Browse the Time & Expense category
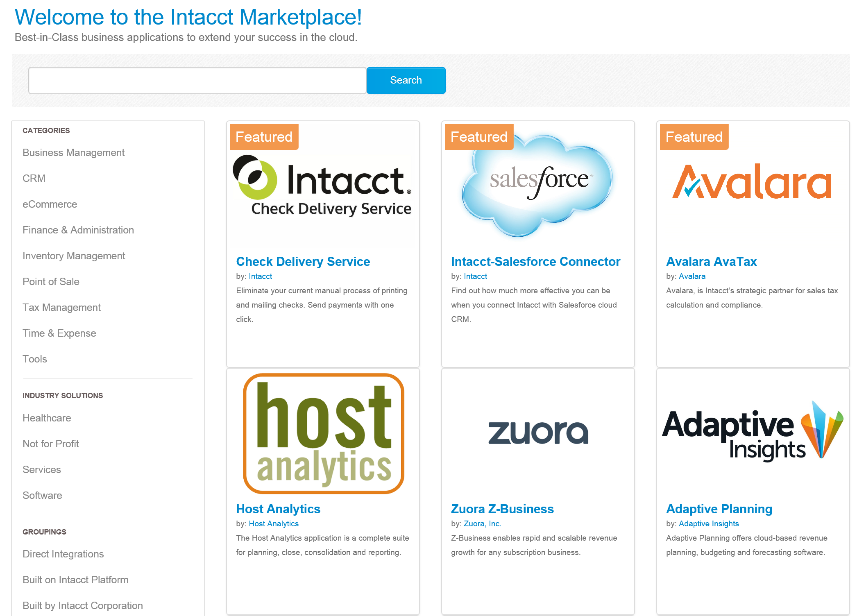Screen dimensions: 857x616 coord(59,333)
